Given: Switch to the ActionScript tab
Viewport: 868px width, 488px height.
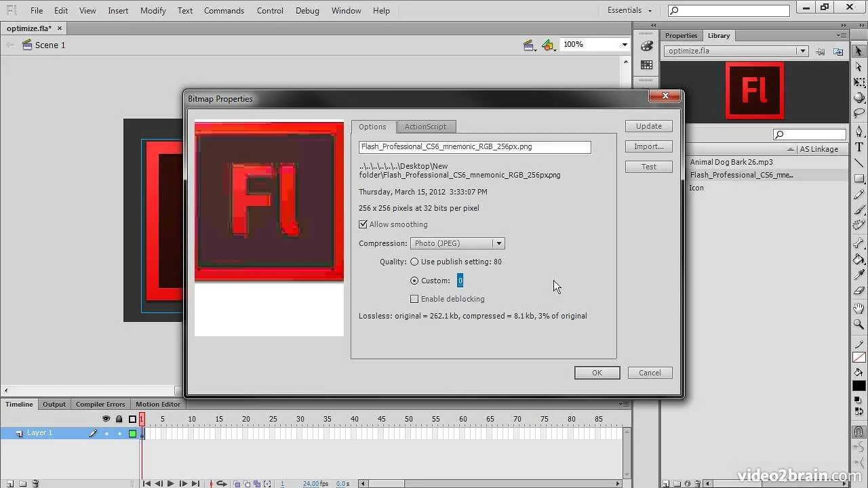Looking at the screenshot, I should (x=425, y=127).
